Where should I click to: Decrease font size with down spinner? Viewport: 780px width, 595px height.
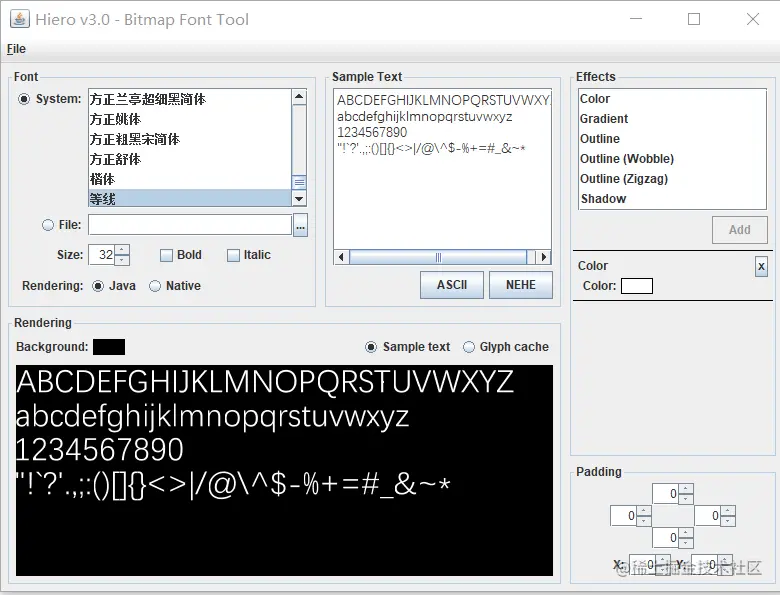tap(122, 260)
